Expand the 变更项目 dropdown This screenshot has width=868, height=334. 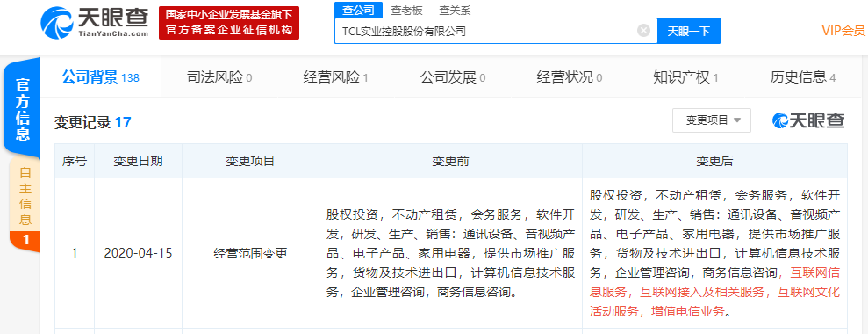[x=712, y=120]
